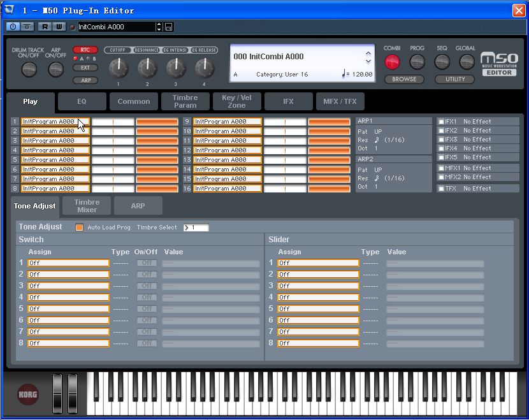This screenshot has width=529, height=420.
Task: Click timbre 9 orange volume bar
Action: click(x=330, y=122)
